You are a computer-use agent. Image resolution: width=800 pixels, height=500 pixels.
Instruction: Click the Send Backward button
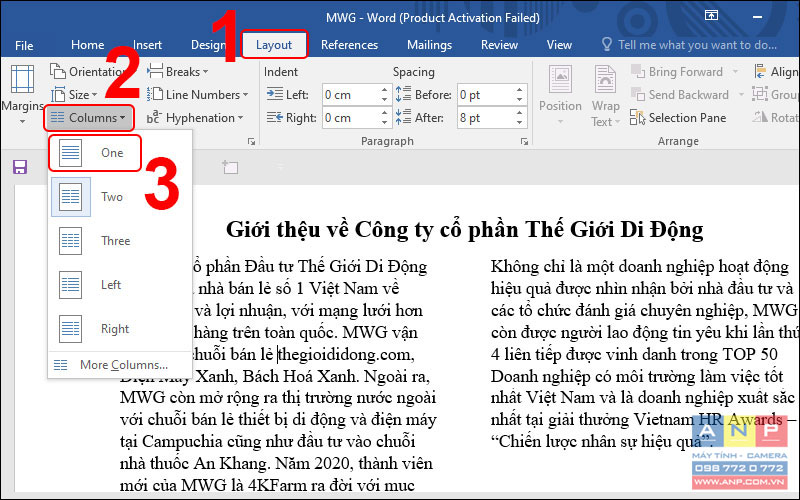click(x=680, y=95)
